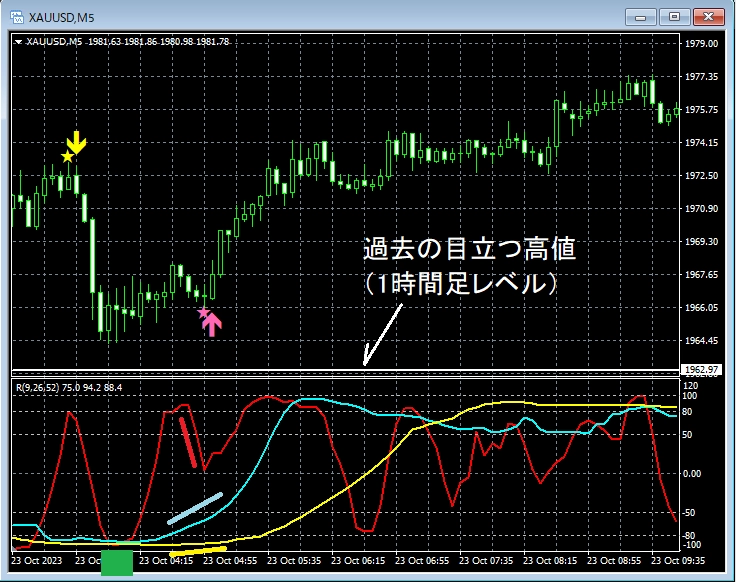737x582 pixels.
Task: Click the 1967.65 price scale label
Action: coord(701,274)
